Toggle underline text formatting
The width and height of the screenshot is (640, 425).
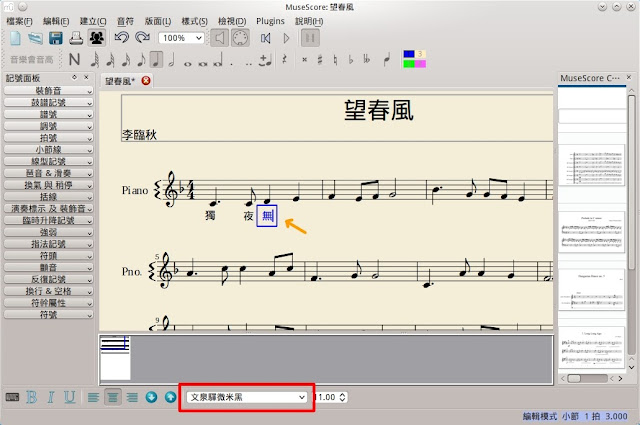click(x=70, y=397)
